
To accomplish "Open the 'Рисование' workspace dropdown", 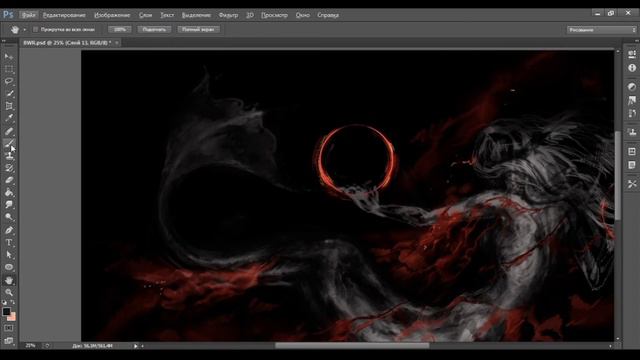I will 601,30.
